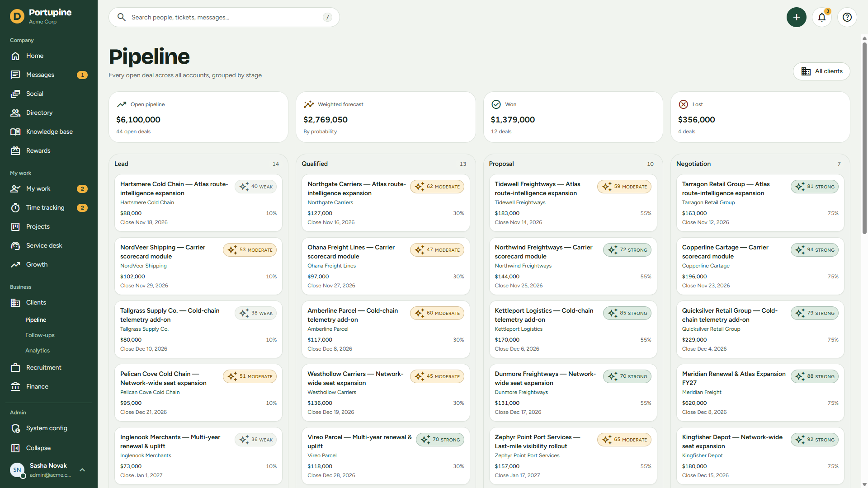Focus the search people, tickets, messages field

[224, 17]
